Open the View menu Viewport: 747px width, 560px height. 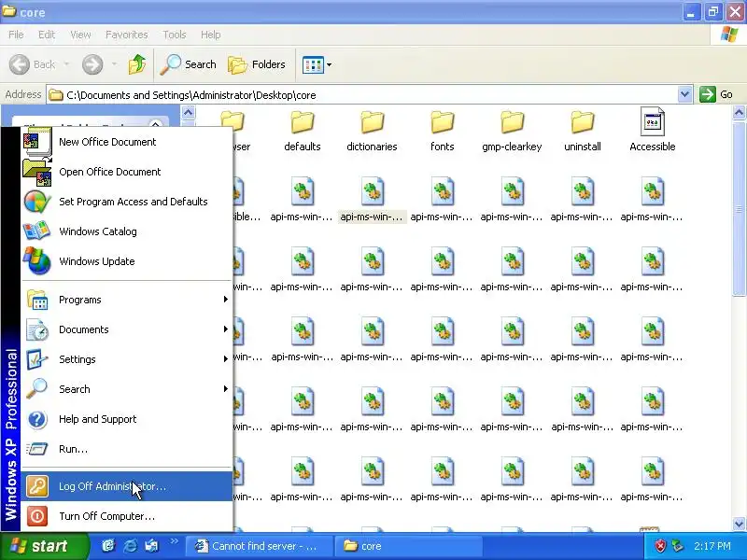coord(80,35)
